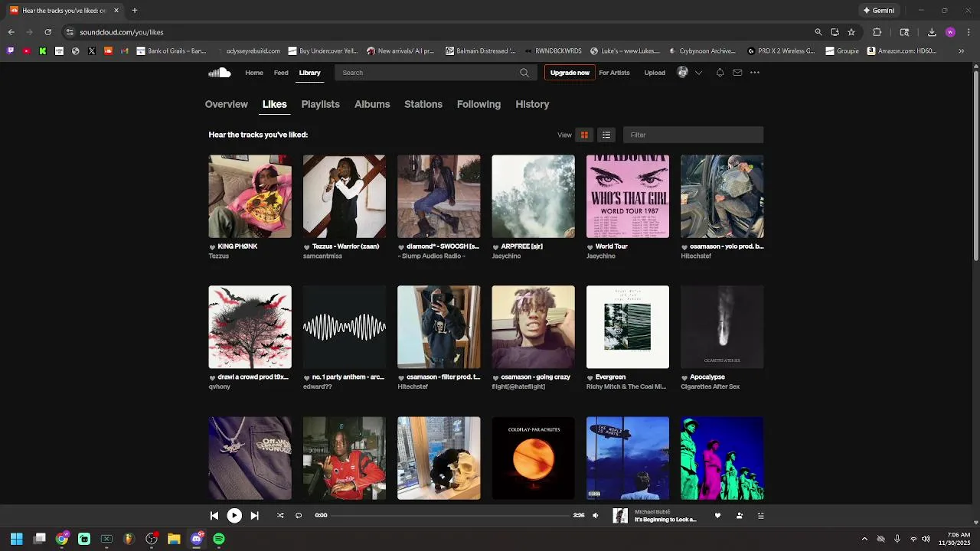The width and height of the screenshot is (980, 551).
Task: Open the Amazon.com bookmark
Action: (902, 51)
